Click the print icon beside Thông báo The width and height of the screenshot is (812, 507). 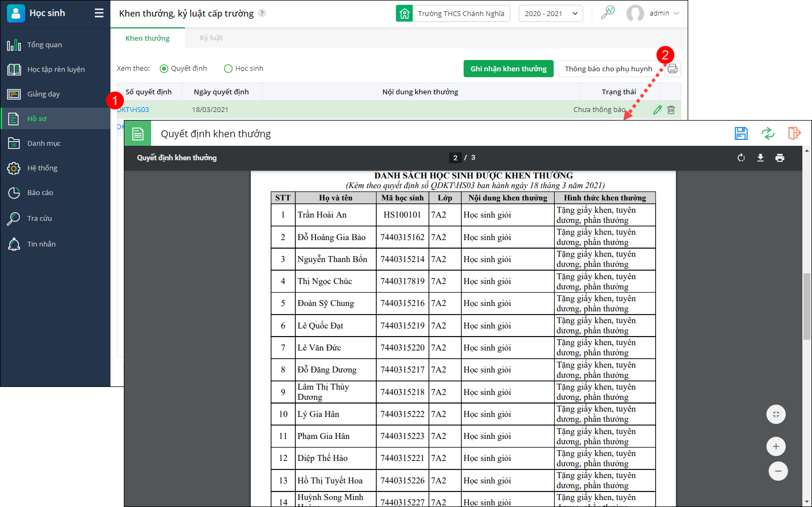click(x=673, y=69)
